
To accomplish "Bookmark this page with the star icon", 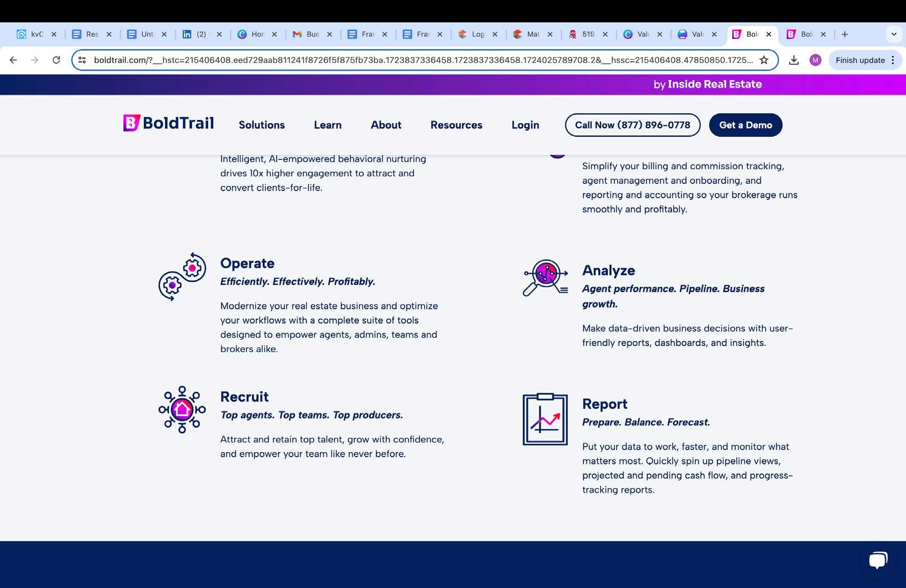I will pyautogui.click(x=764, y=60).
